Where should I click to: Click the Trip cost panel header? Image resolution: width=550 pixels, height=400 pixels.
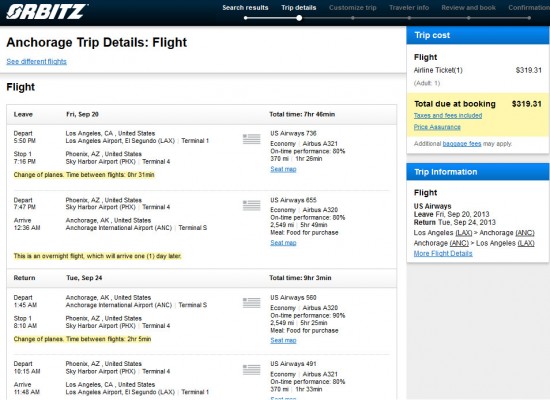pyautogui.click(x=478, y=35)
